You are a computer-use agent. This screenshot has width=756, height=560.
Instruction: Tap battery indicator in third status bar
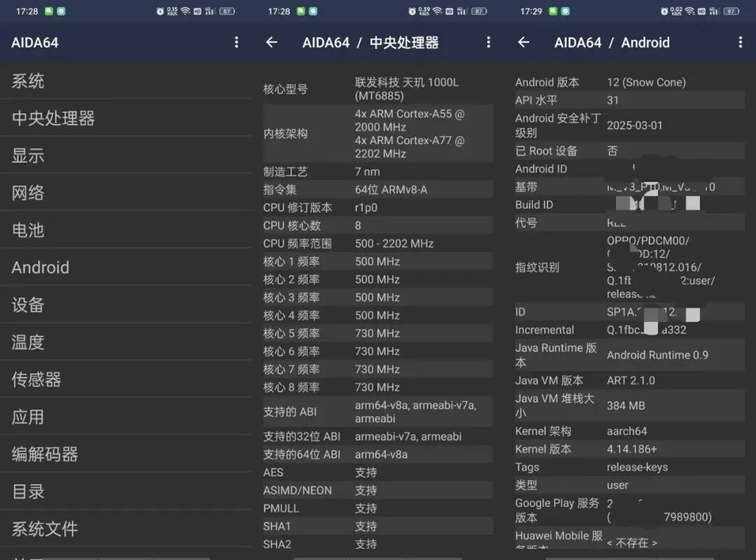click(731, 11)
